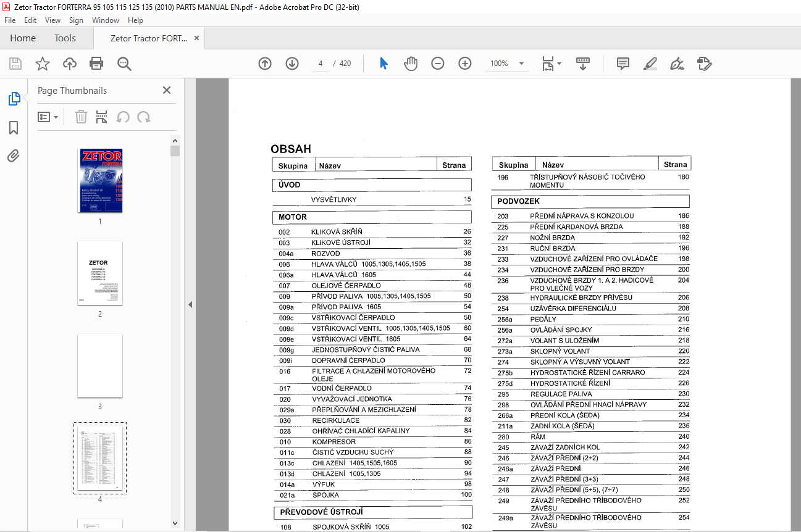Select blank page 3 thumbnail
Viewport: 801px width, 532px height.
tap(100, 366)
